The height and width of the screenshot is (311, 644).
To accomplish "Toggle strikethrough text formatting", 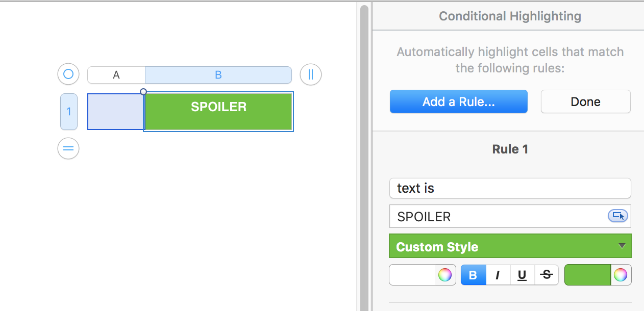I will point(547,275).
